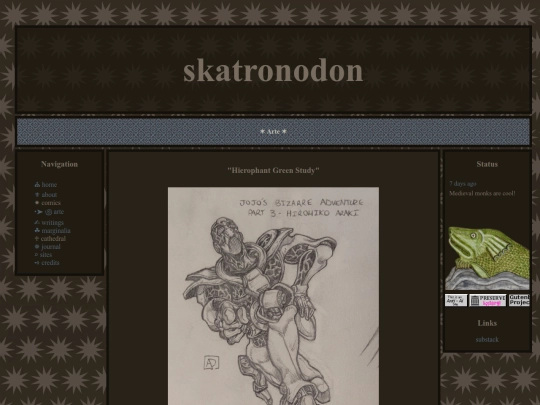Go to the journal page

coord(51,247)
